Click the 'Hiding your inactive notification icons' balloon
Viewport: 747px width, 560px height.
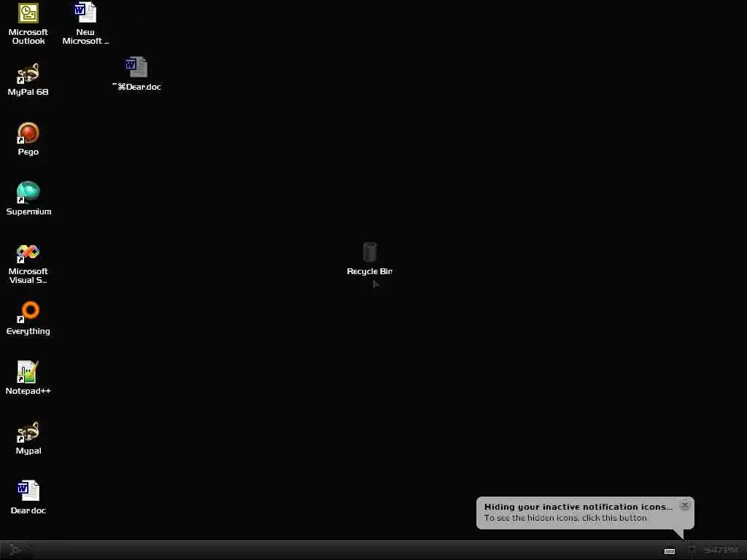[585, 513]
